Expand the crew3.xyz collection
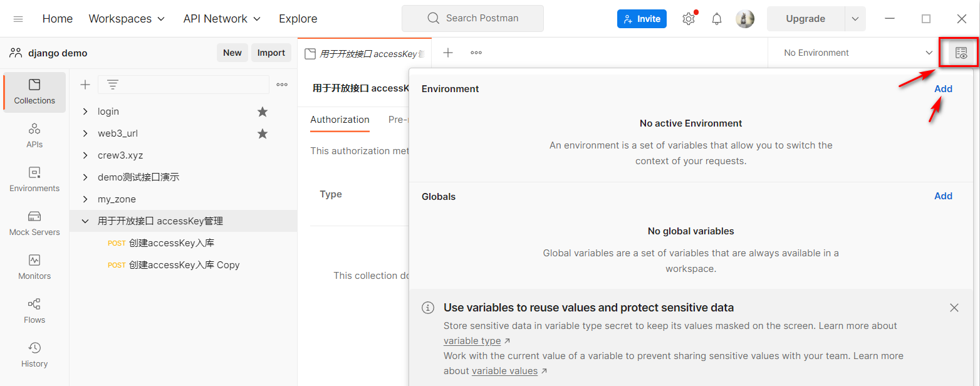 pyautogui.click(x=85, y=155)
